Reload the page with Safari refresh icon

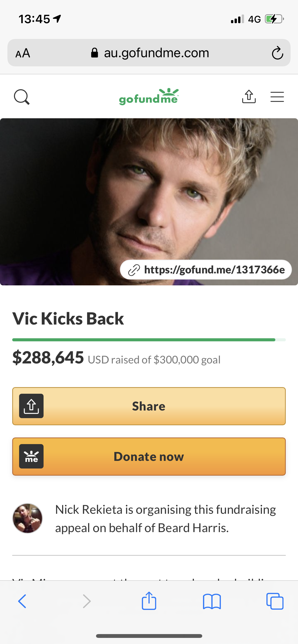pos(277,53)
